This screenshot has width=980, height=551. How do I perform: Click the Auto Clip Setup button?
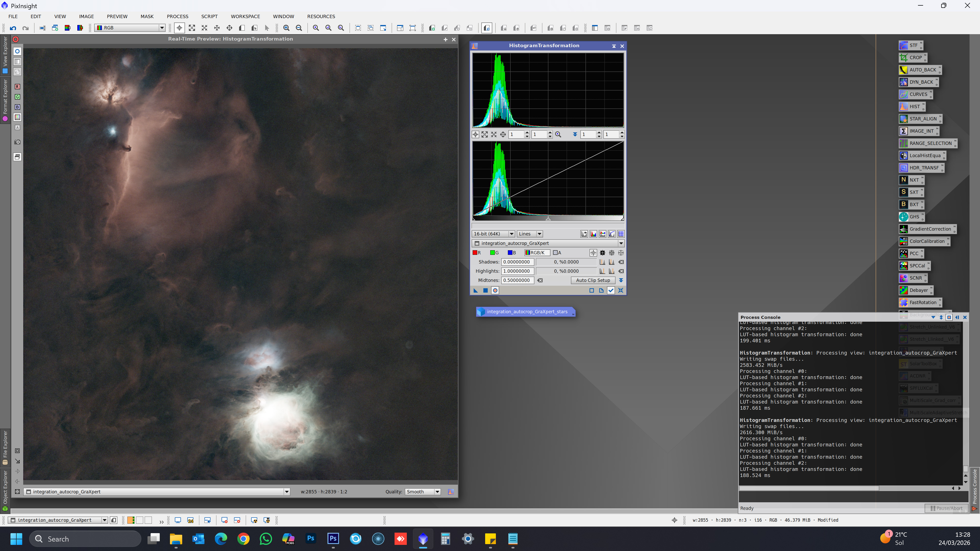(593, 280)
